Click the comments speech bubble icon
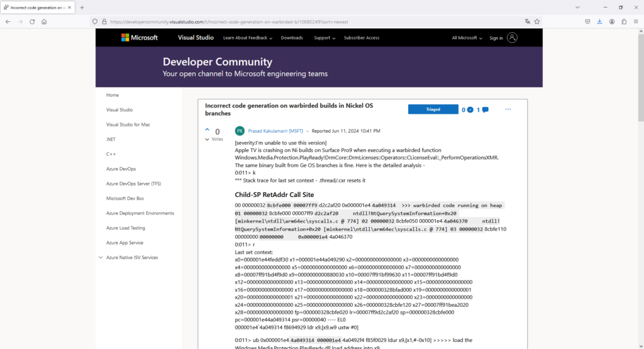 (x=485, y=110)
